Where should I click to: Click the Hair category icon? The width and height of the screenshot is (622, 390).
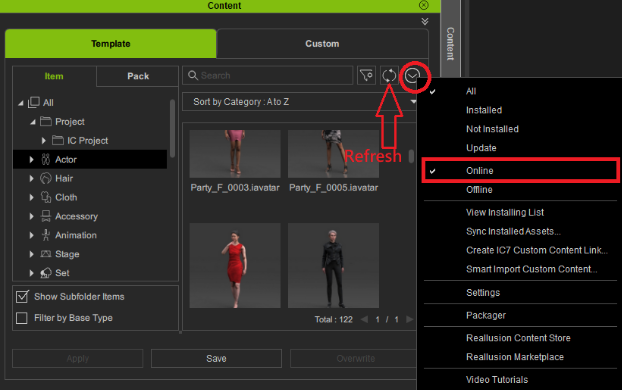click(46, 179)
